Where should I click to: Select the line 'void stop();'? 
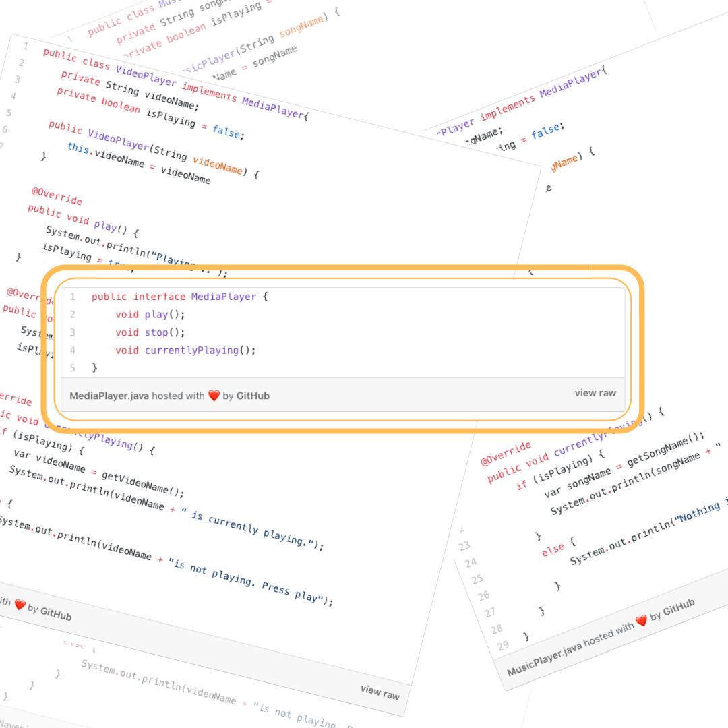pyautogui.click(x=150, y=332)
